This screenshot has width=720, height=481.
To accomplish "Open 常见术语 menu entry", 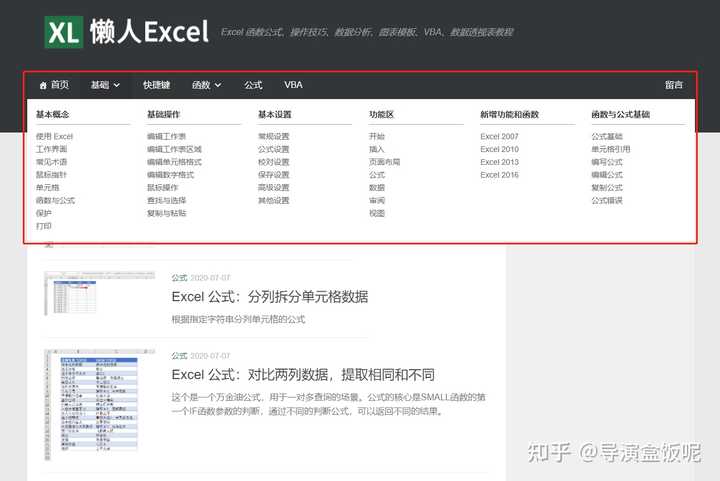I will (51, 162).
